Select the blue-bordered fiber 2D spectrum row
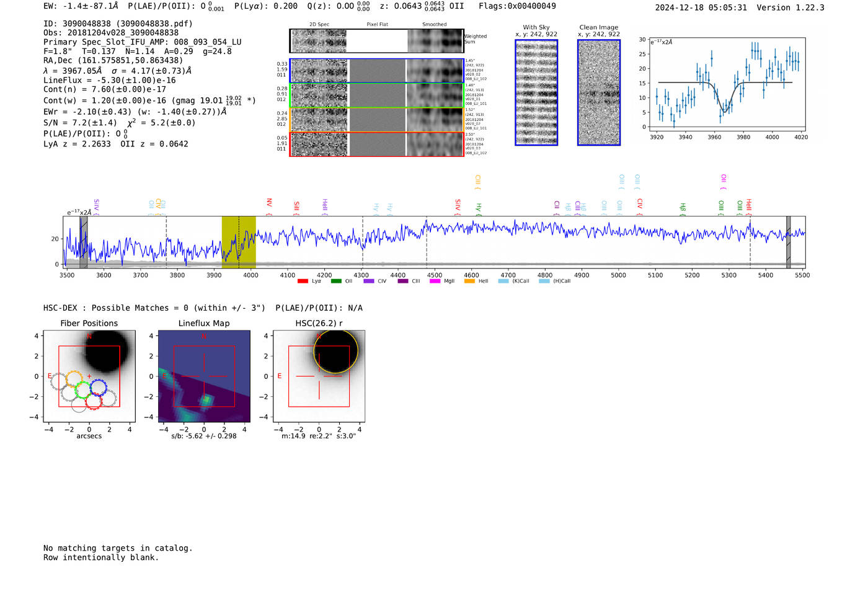The image size is (868, 591). 376,71
